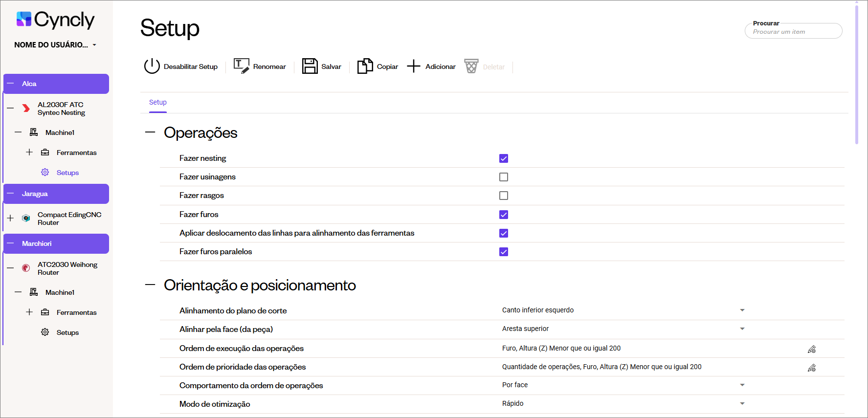Click the Copiar documents icon
868x418 pixels.
[x=365, y=66]
